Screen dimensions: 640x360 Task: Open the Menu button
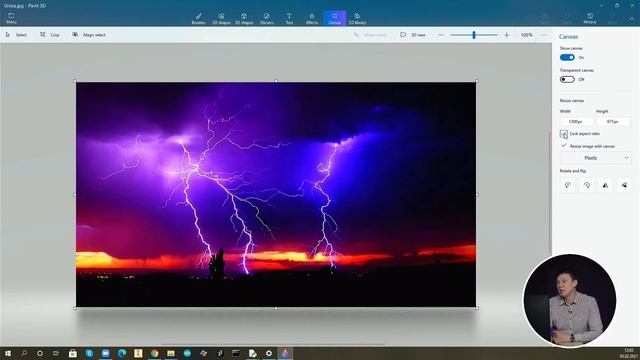[x=11, y=18]
